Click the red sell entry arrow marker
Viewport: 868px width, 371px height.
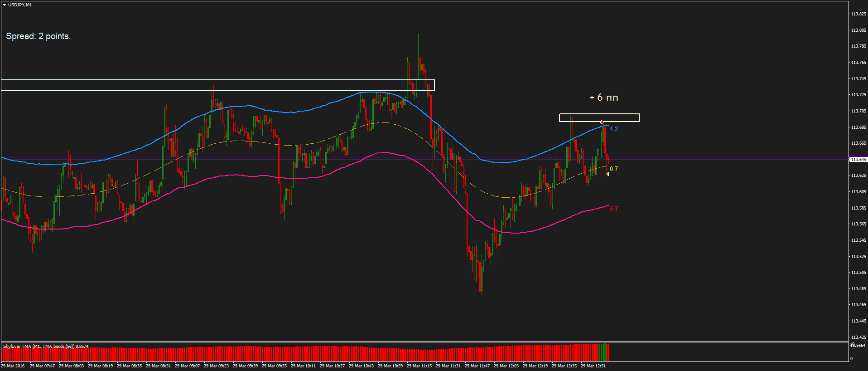coord(602,122)
